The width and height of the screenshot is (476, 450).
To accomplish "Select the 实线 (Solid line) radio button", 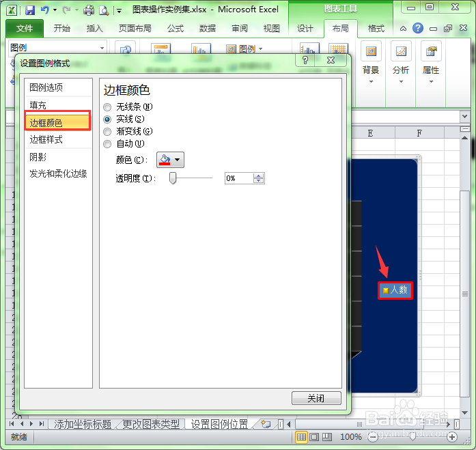I will pyautogui.click(x=107, y=119).
